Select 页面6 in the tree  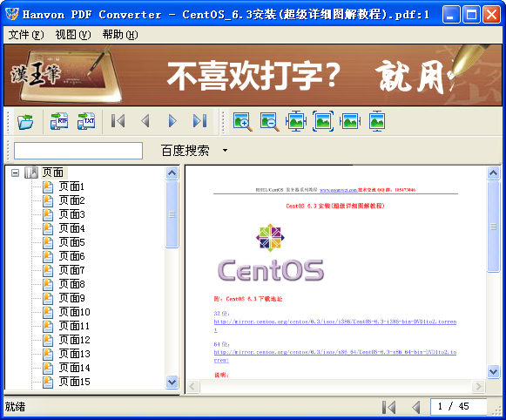(71, 256)
